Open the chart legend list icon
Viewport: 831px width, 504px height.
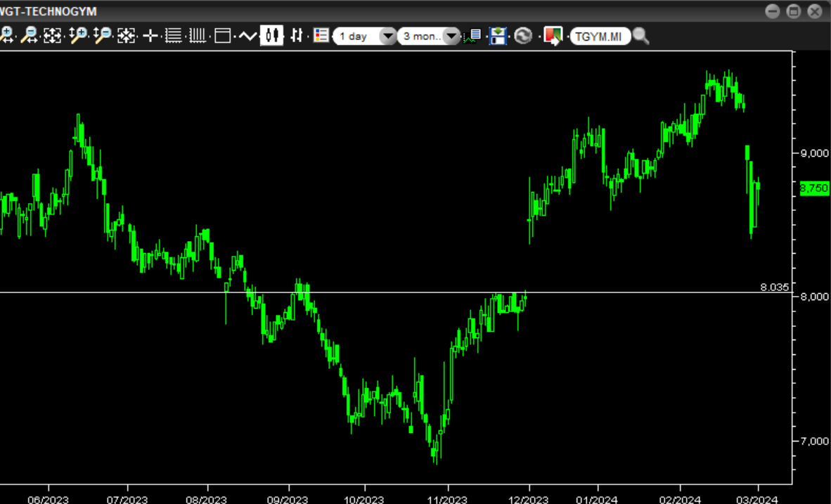[321, 36]
